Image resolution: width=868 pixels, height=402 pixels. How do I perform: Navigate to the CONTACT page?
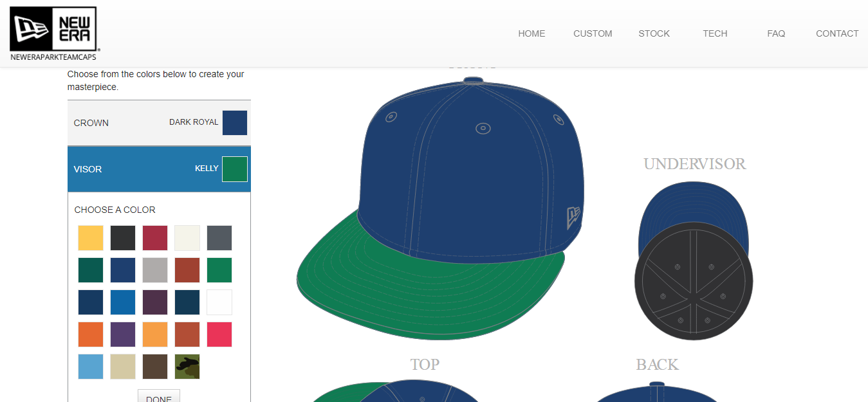[x=836, y=33]
